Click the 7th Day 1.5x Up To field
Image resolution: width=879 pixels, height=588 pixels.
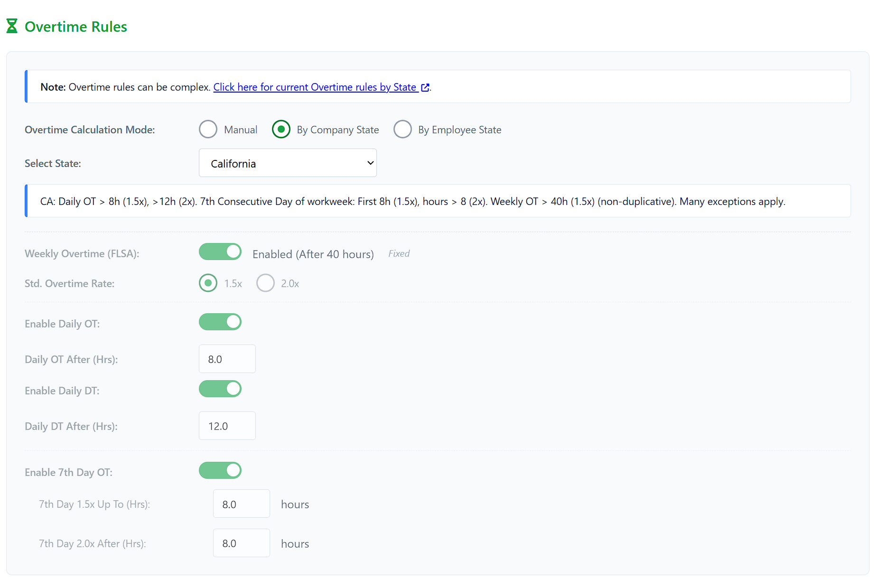(x=242, y=504)
